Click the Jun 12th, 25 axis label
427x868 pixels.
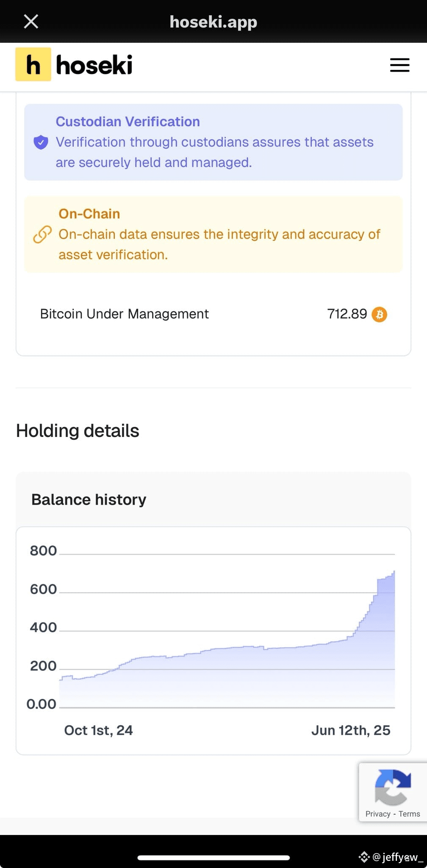point(351,730)
